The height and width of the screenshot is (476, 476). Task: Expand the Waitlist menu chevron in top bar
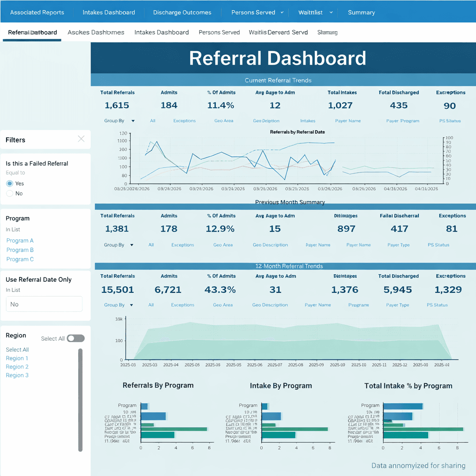[331, 13]
